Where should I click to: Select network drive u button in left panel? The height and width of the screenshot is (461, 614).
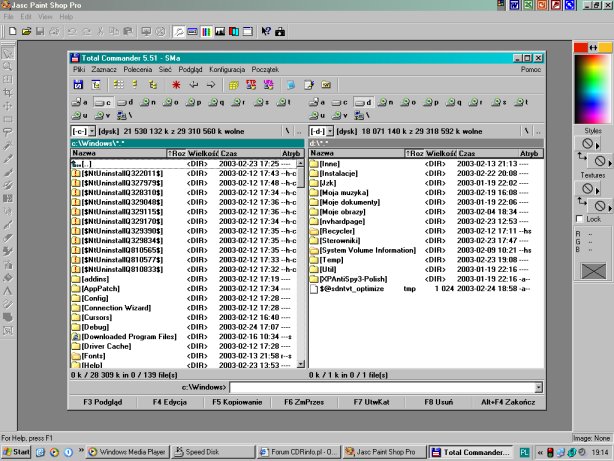(80, 115)
